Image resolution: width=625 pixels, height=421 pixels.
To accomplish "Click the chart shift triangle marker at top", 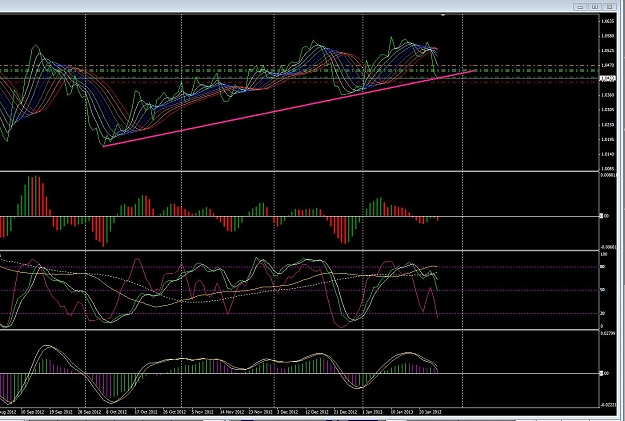I will pyautogui.click(x=442, y=15).
